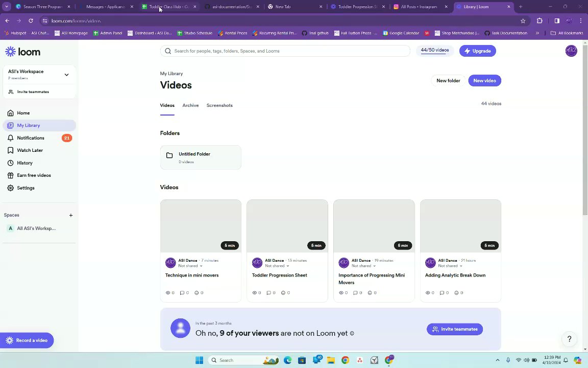Open Importance of Progressing Mini Movers thumbnail
This screenshot has height=368, width=588.
pos(374,226)
